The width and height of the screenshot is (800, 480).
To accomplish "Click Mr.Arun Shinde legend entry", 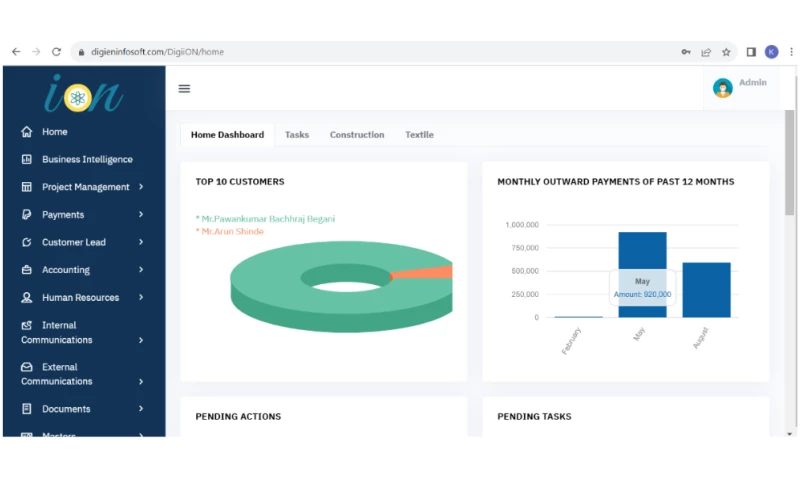I will click(x=230, y=231).
